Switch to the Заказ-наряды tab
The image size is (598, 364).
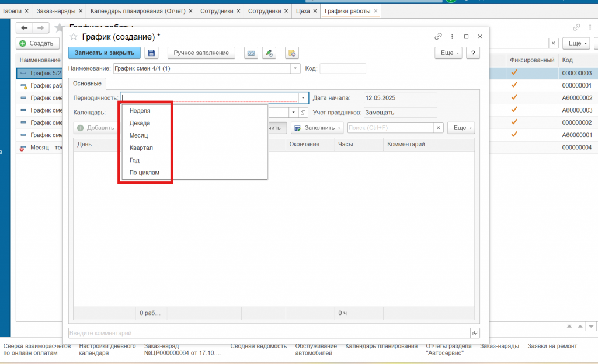click(x=55, y=11)
